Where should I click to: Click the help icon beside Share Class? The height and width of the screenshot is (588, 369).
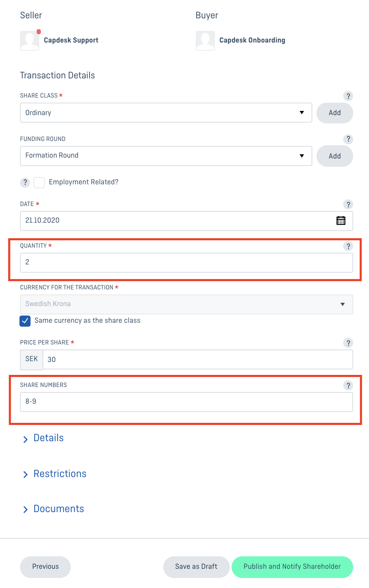point(348,96)
